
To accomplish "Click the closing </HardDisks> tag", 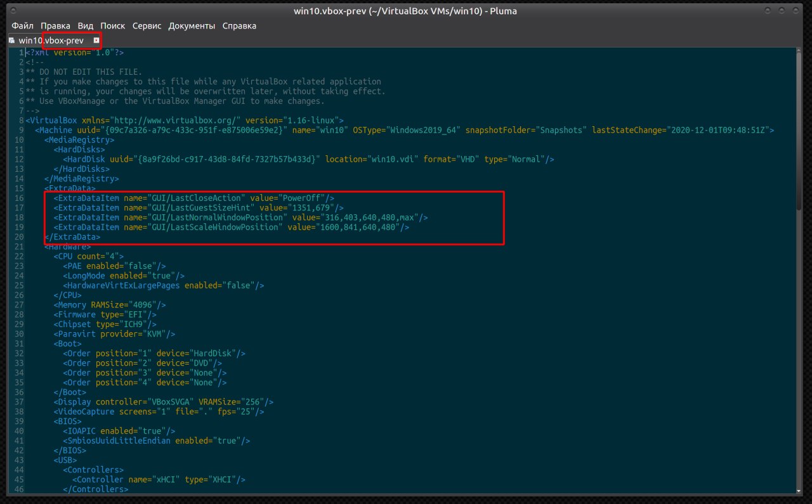I will pyautogui.click(x=82, y=169).
